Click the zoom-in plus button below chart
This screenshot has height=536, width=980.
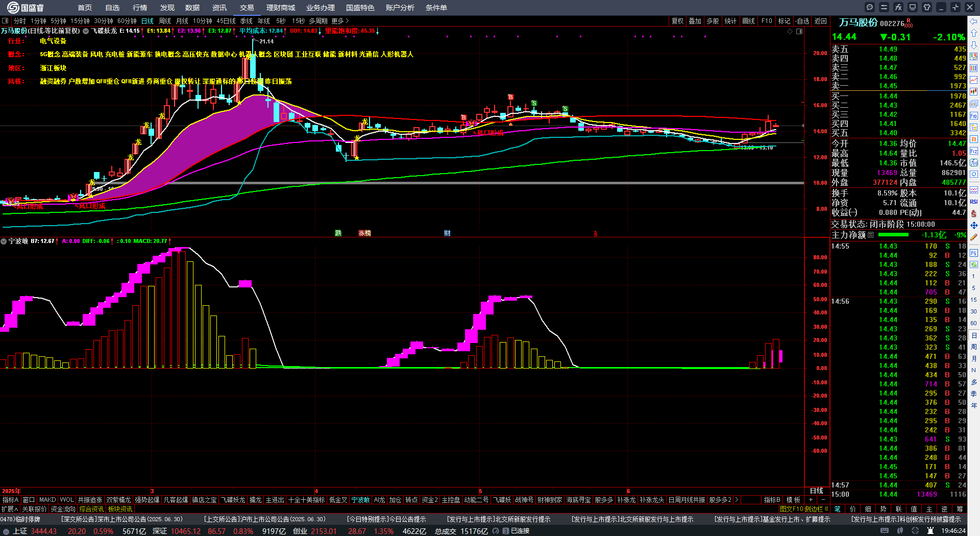[811, 500]
